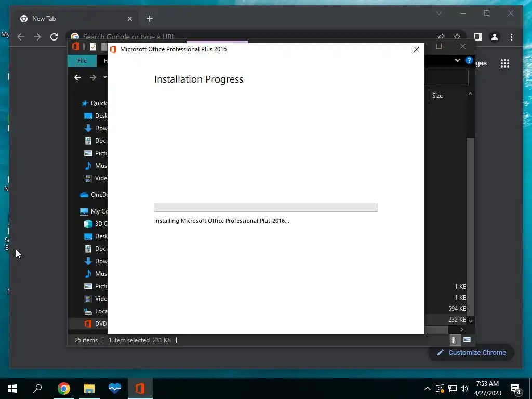Close the New Tab tab

(x=129, y=19)
